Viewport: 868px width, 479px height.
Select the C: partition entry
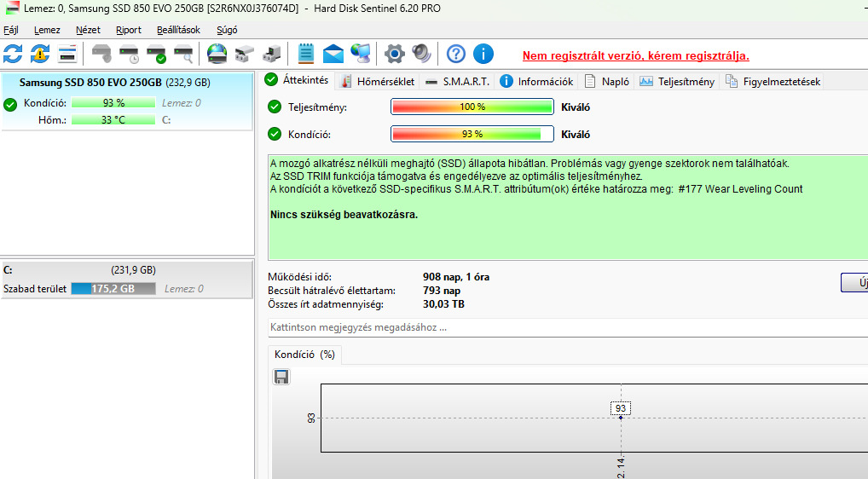pos(127,280)
